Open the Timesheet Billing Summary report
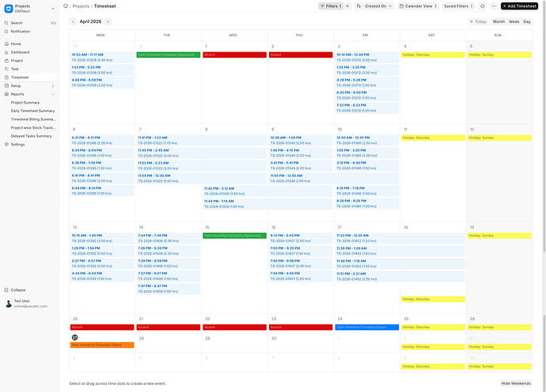Screen dimensions: 546x392 click(33, 119)
